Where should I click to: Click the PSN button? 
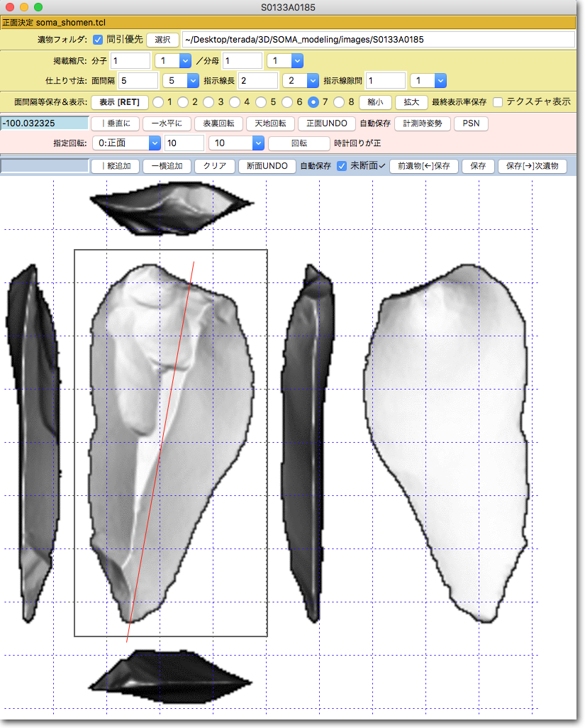coord(471,123)
